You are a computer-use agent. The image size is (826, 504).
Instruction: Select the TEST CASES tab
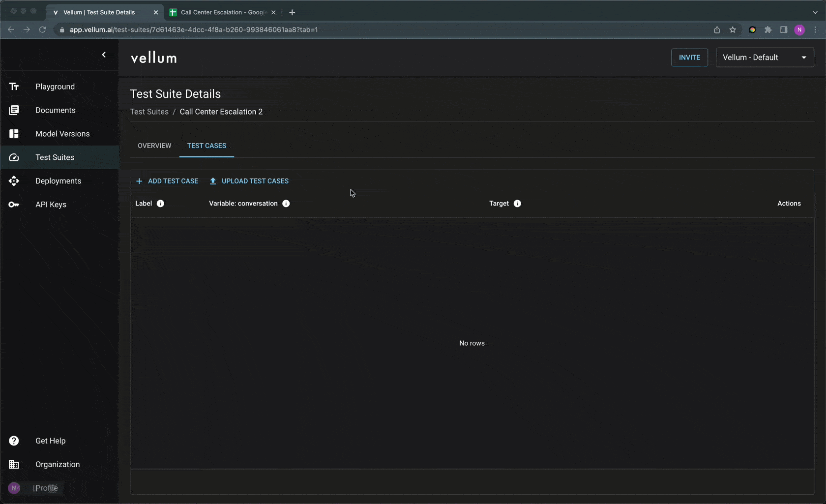(206, 146)
